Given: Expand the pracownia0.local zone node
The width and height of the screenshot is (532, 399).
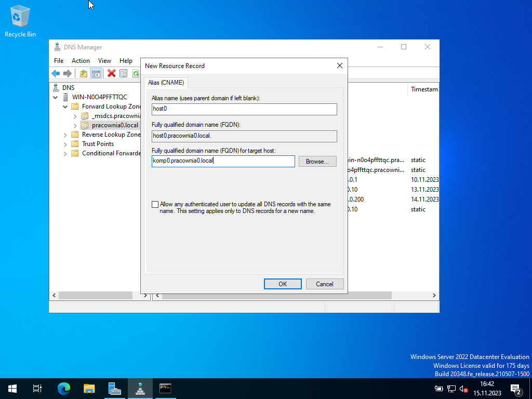Looking at the screenshot, I should pyautogui.click(x=75, y=126).
